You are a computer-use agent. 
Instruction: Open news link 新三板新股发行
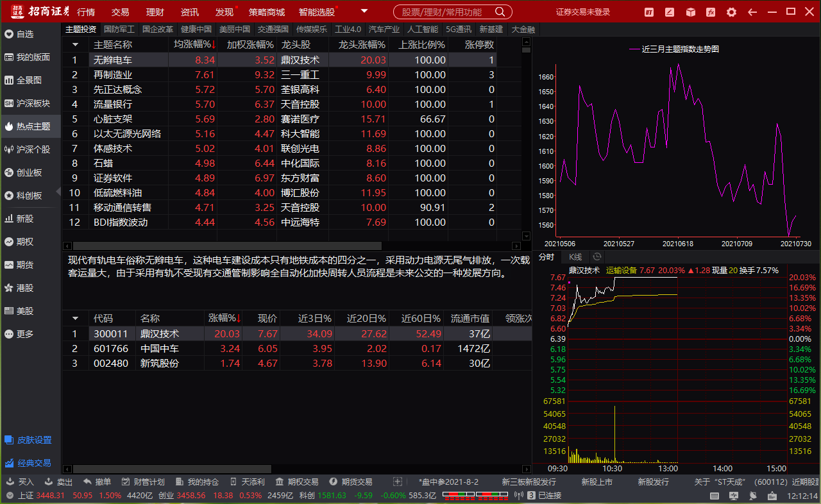529,482
